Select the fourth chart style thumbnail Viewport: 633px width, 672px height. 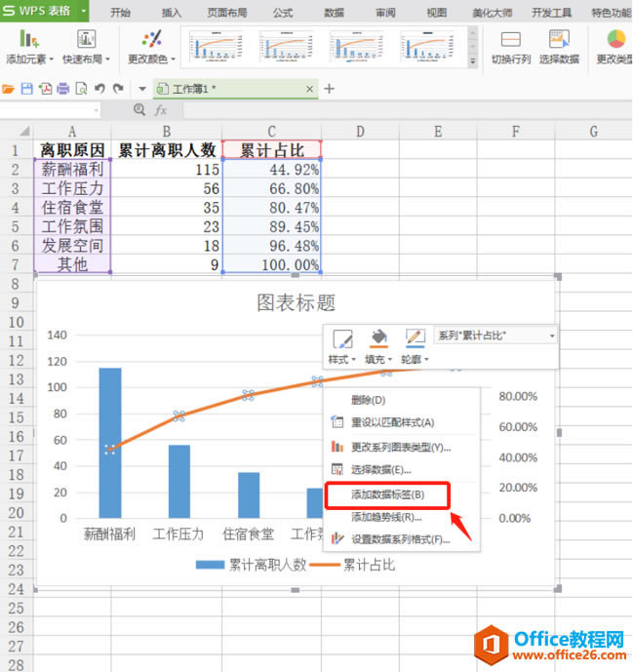click(x=427, y=46)
